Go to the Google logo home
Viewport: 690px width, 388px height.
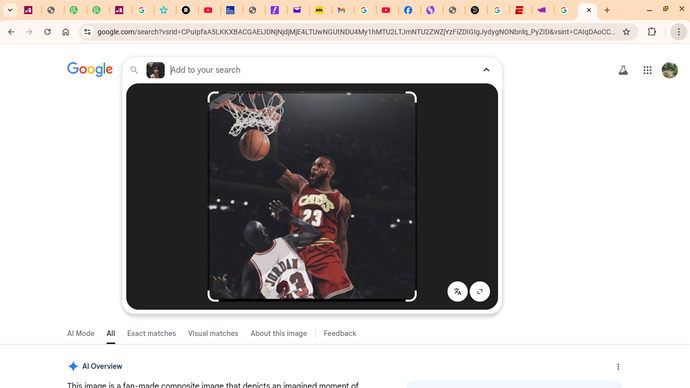(x=90, y=70)
